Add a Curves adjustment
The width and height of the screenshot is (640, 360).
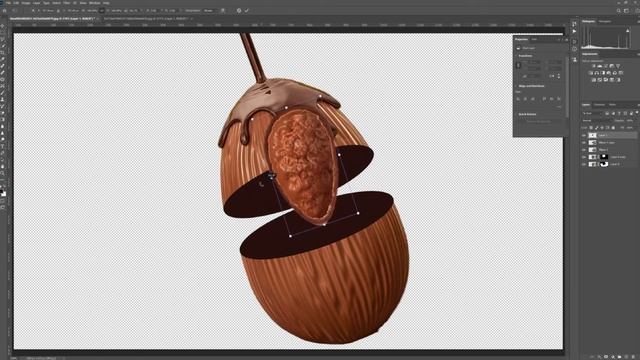click(x=606, y=66)
